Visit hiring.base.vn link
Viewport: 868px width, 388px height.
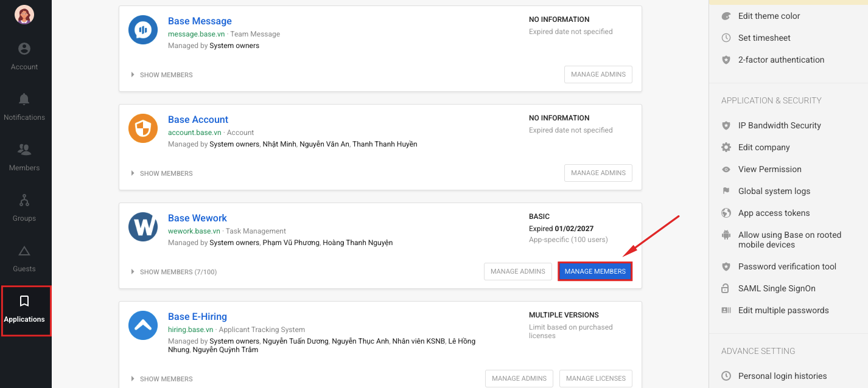click(x=191, y=330)
